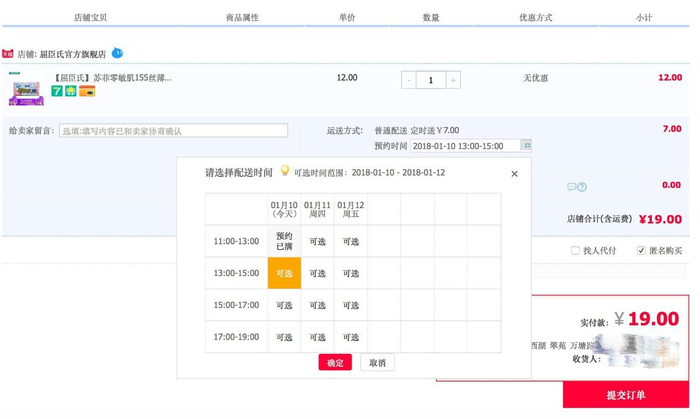Increase quantity with plus button
This screenshot has height=419, width=700.
coord(453,80)
